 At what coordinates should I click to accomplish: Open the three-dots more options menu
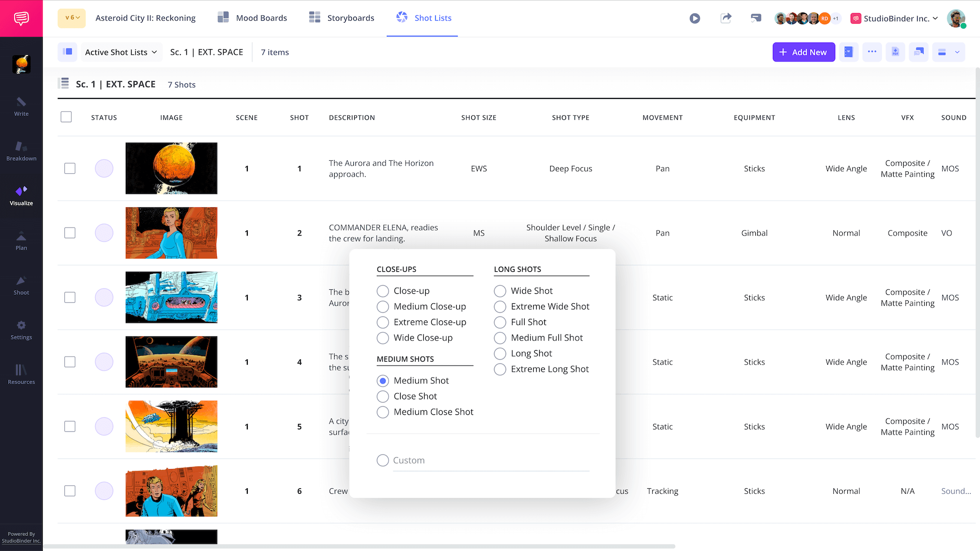click(872, 52)
